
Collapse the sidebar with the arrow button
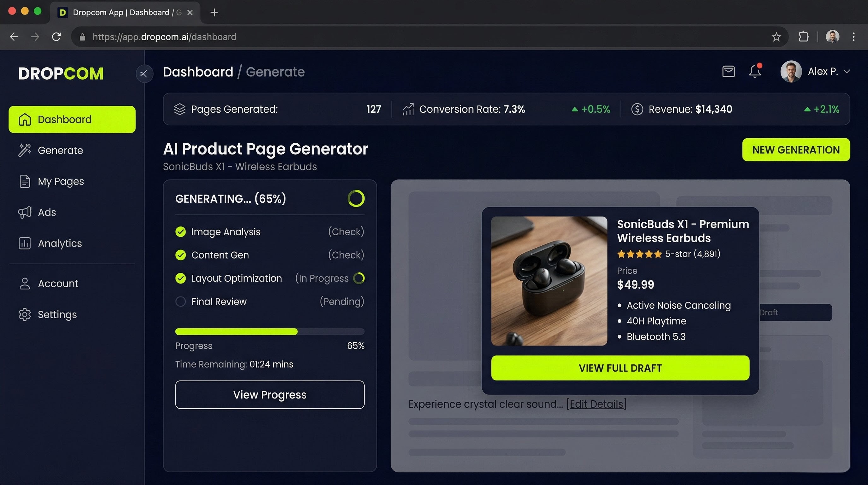click(x=144, y=74)
